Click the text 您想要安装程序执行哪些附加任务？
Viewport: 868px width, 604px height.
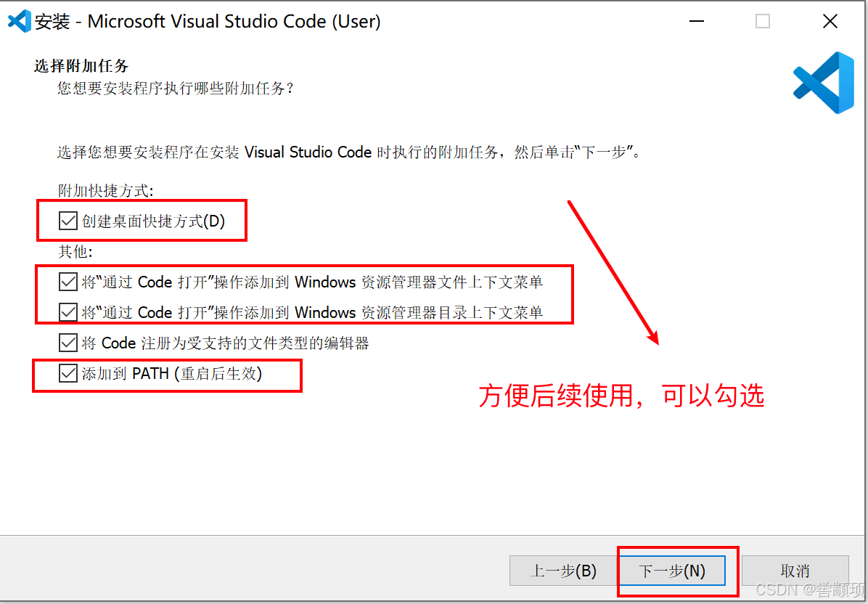coord(175,88)
